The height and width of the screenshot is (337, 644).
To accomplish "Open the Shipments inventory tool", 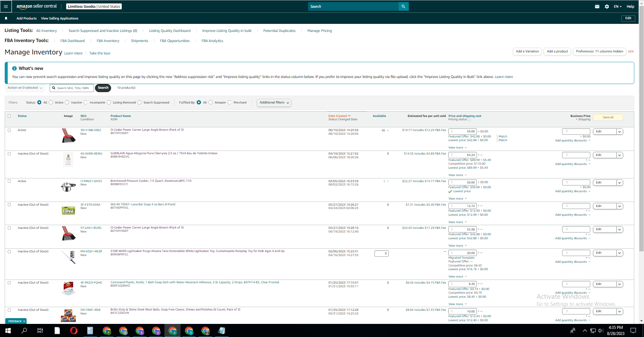I will click(x=140, y=41).
